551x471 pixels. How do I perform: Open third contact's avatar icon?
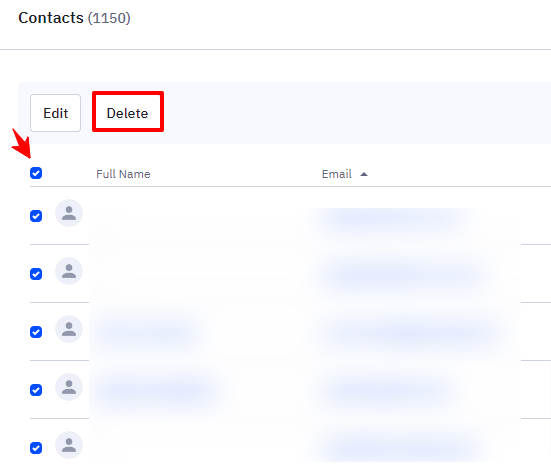tap(69, 329)
